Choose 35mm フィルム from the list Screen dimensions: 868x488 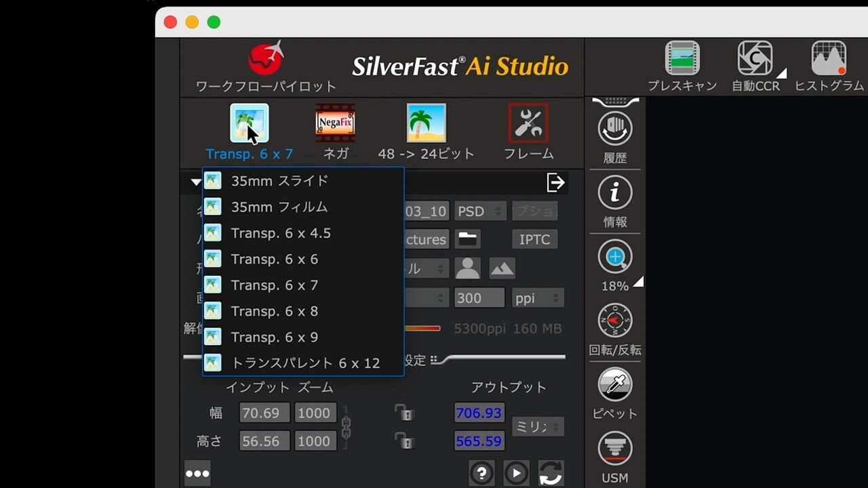coord(303,207)
